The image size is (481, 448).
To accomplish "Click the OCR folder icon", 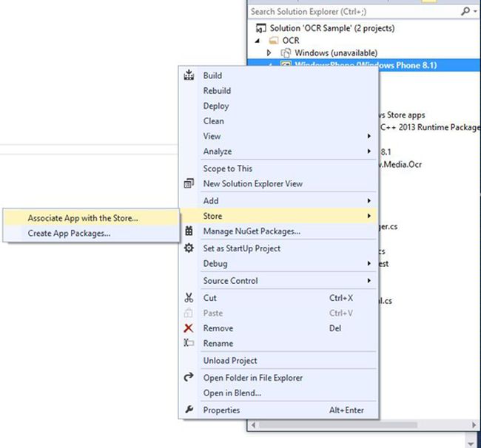I will tap(273, 41).
